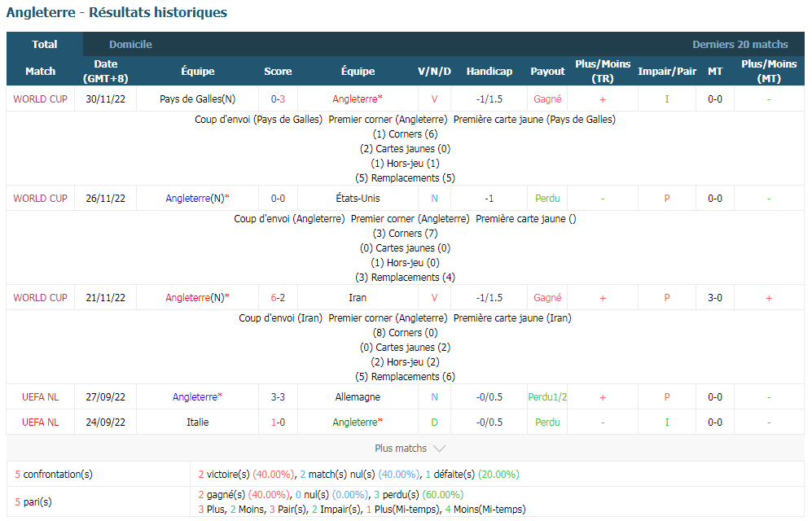Screen dimensions: 812x521
Task: Click date 27/09/22 cell
Action: [106, 397]
